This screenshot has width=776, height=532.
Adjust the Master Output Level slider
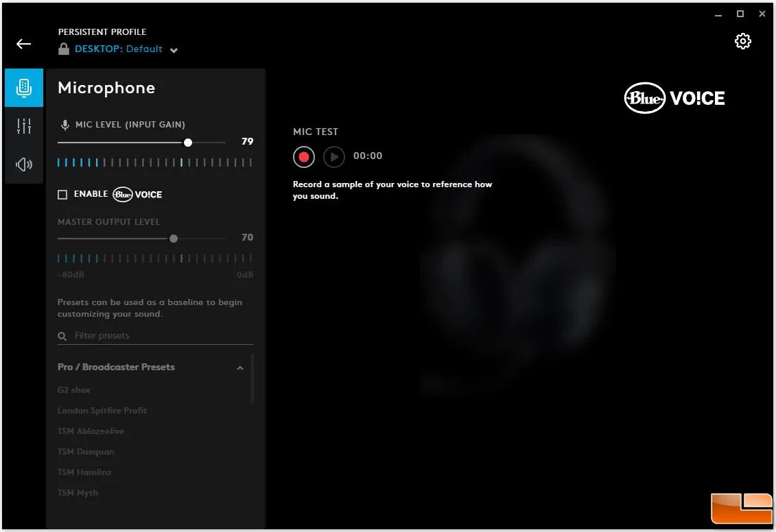click(x=173, y=239)
